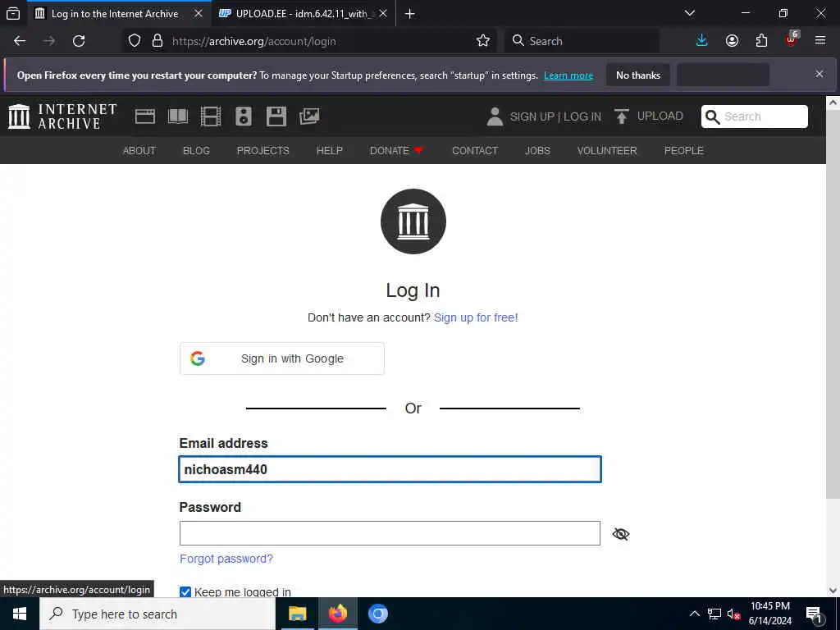Show hidden system tray icons

click(694, 614)
